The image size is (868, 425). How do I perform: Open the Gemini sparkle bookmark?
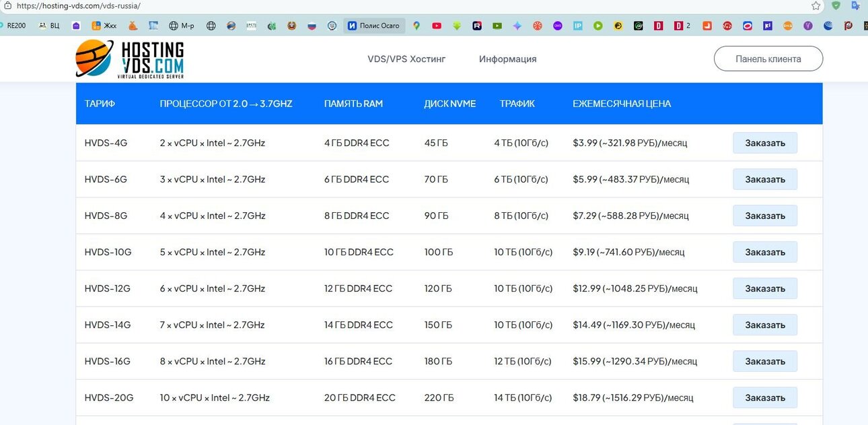coord(517,26)
